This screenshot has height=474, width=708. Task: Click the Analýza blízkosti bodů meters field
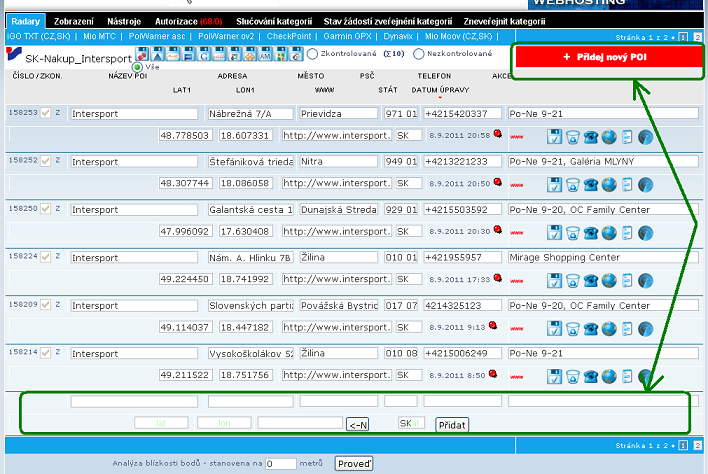281,464
